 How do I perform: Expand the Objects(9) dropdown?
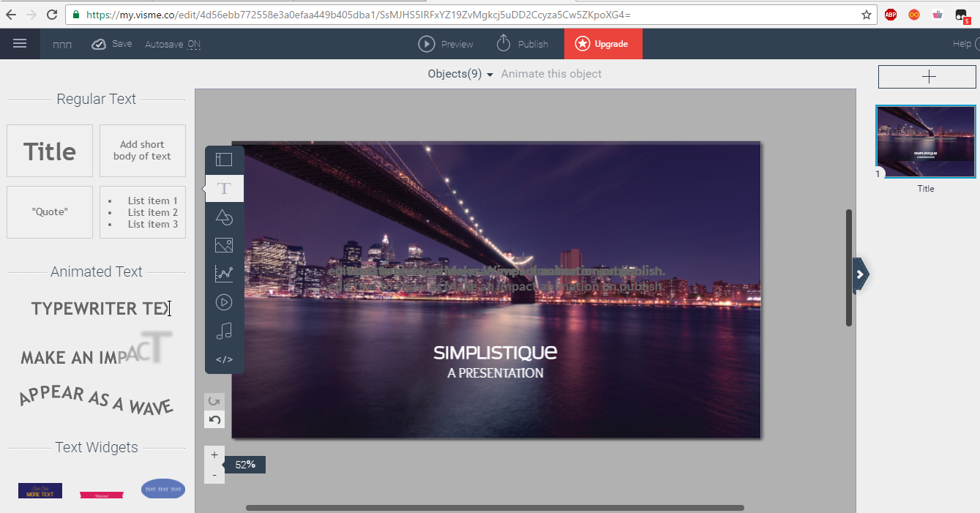tap(460, 74)
